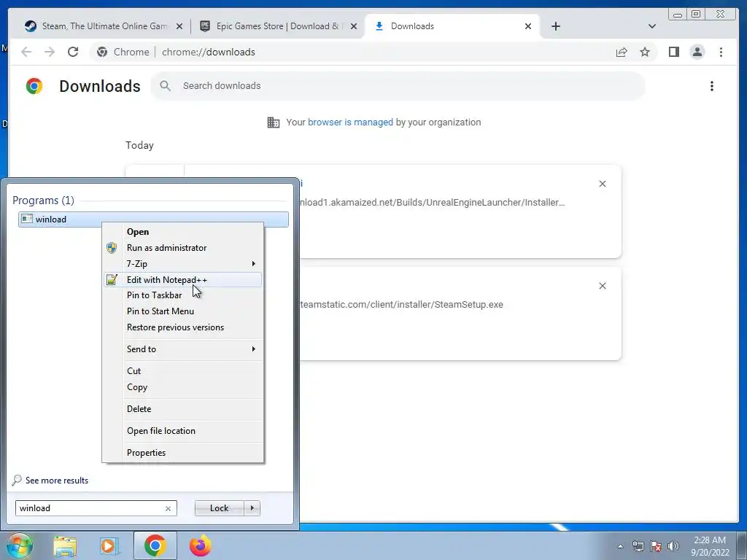This screenshot has height=560, width=747.
Task: Click the SteamSetup.exe source URL
Action: 400,305
